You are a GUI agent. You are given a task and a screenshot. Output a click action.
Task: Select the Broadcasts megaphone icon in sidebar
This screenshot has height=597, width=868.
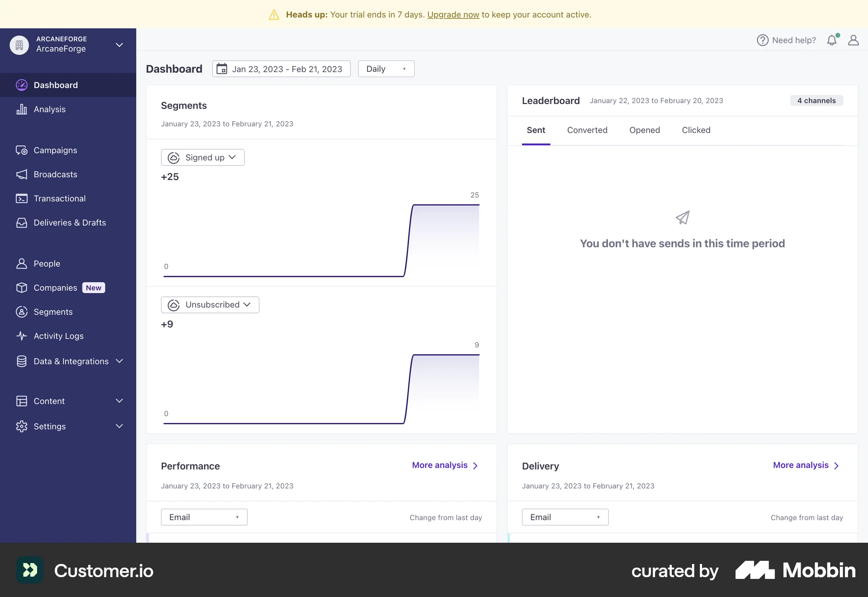(21, 174)
